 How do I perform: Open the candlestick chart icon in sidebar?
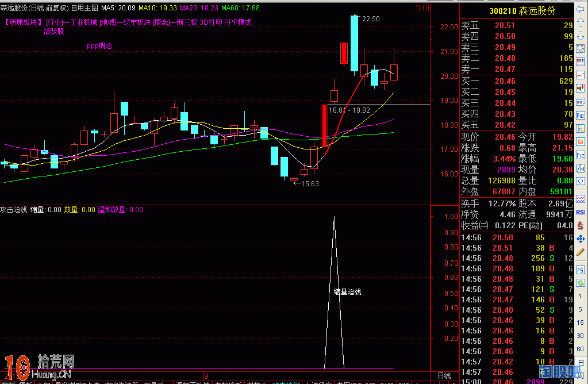point(581,88)
